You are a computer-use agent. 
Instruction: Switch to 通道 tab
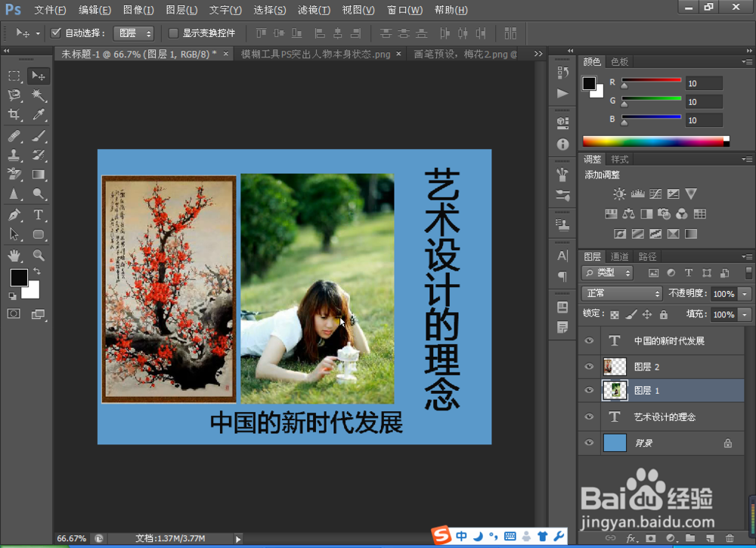(x=620, y=256)
